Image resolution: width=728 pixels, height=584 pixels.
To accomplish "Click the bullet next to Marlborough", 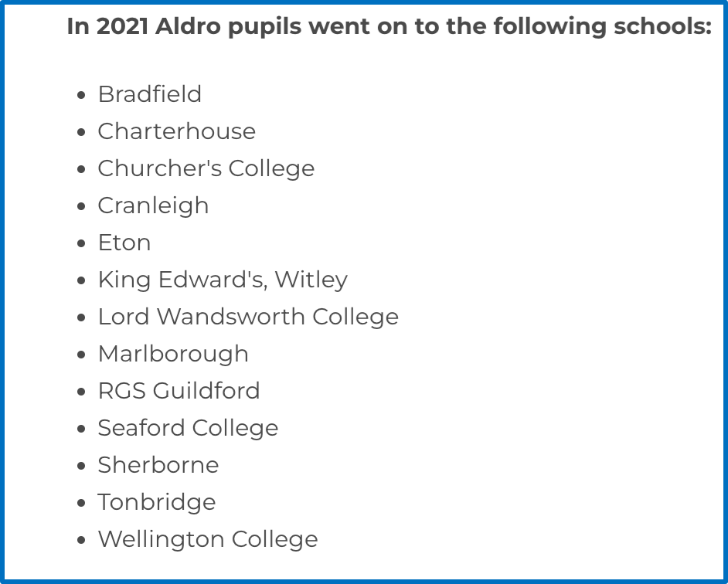I will click(x=81, y=355).
